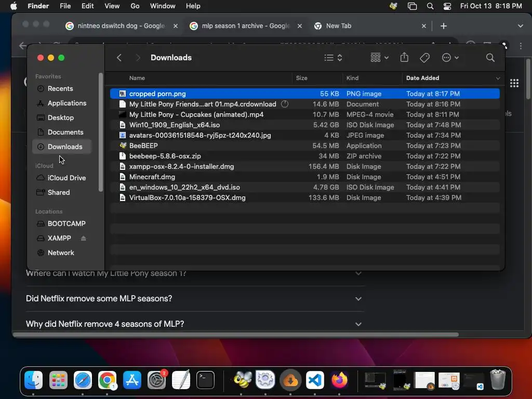The width and height of the screenshot is (532, 399).
Task: Select the BeeBEEP application row
Action: point(304,146)
